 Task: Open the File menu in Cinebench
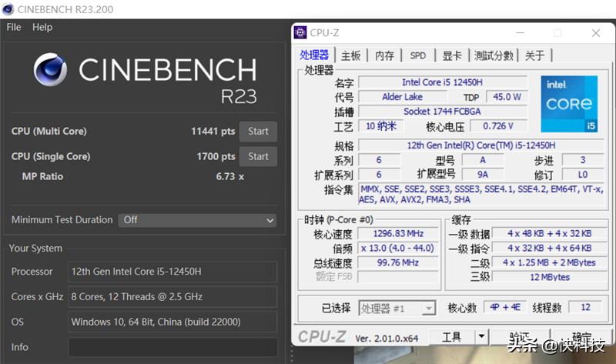point(14,27)
